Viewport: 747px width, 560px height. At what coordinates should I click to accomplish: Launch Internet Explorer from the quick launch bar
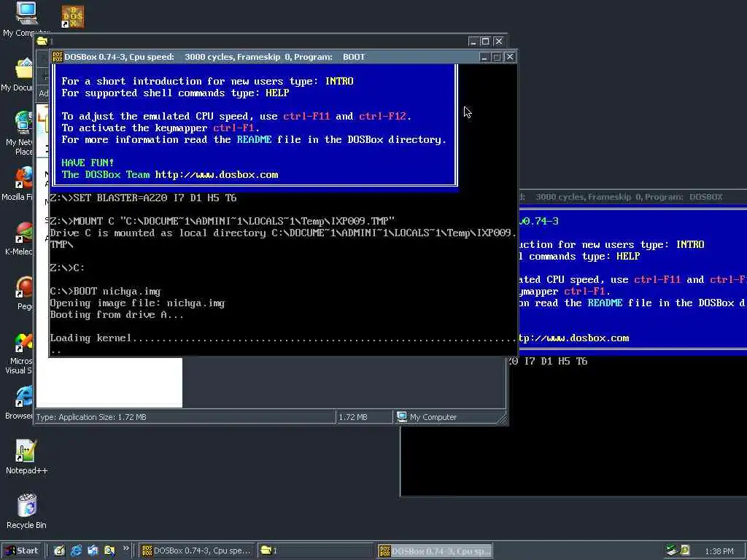tap(76, 551)
